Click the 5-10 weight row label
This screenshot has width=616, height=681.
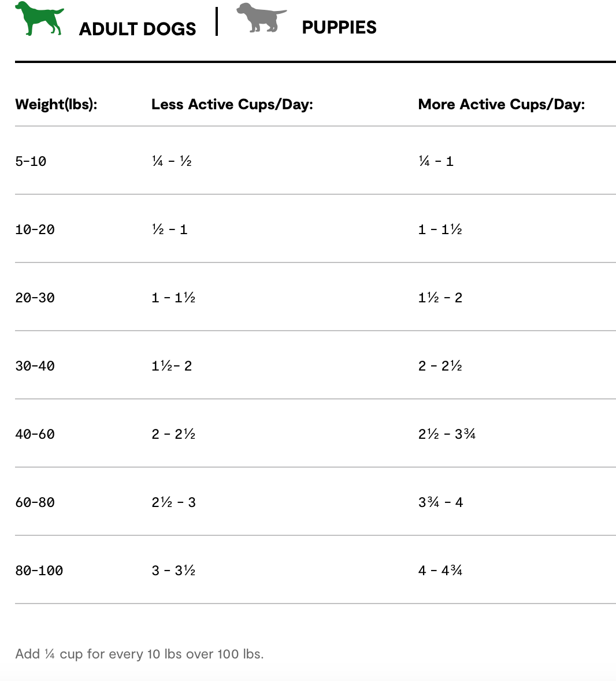31,161
